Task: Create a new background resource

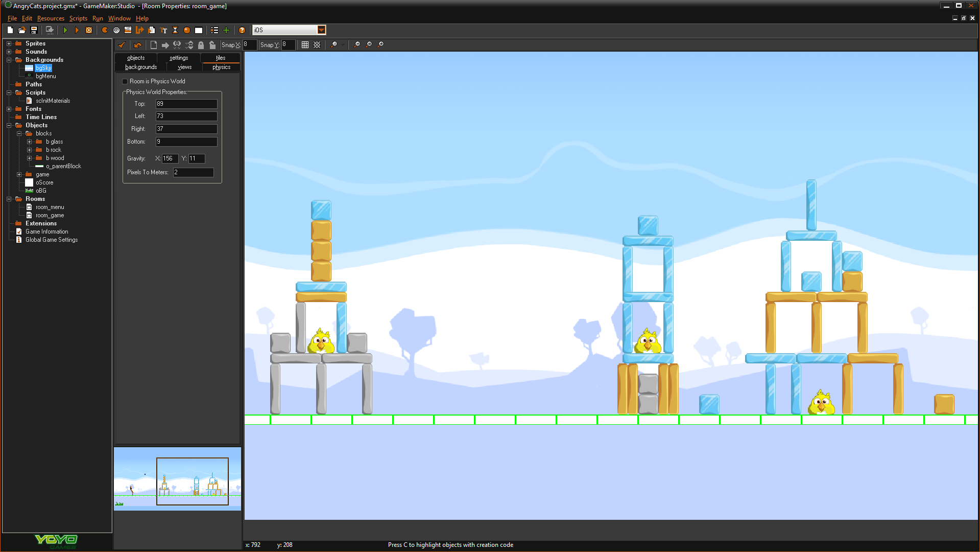Action: (128, 30)
